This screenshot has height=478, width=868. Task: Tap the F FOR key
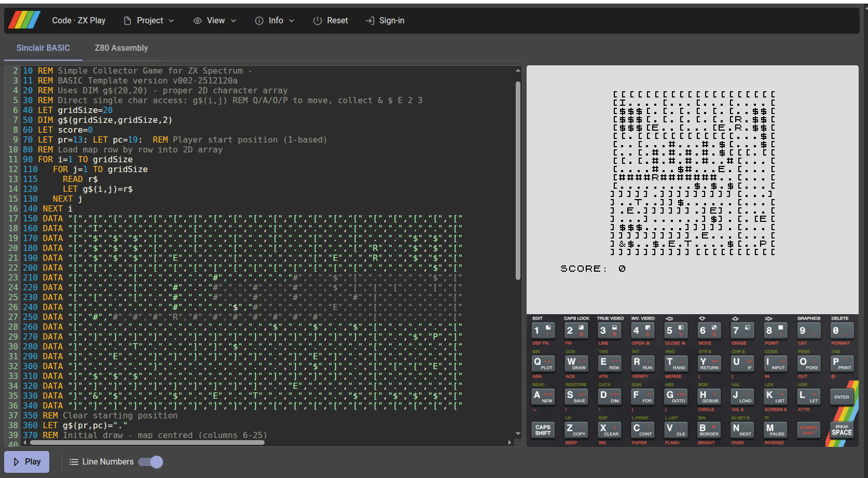tap(643, 397)
